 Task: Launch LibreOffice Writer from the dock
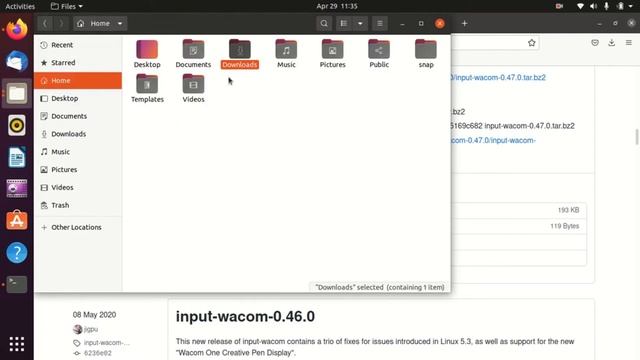pyautogui.click(x=17, y=157)
